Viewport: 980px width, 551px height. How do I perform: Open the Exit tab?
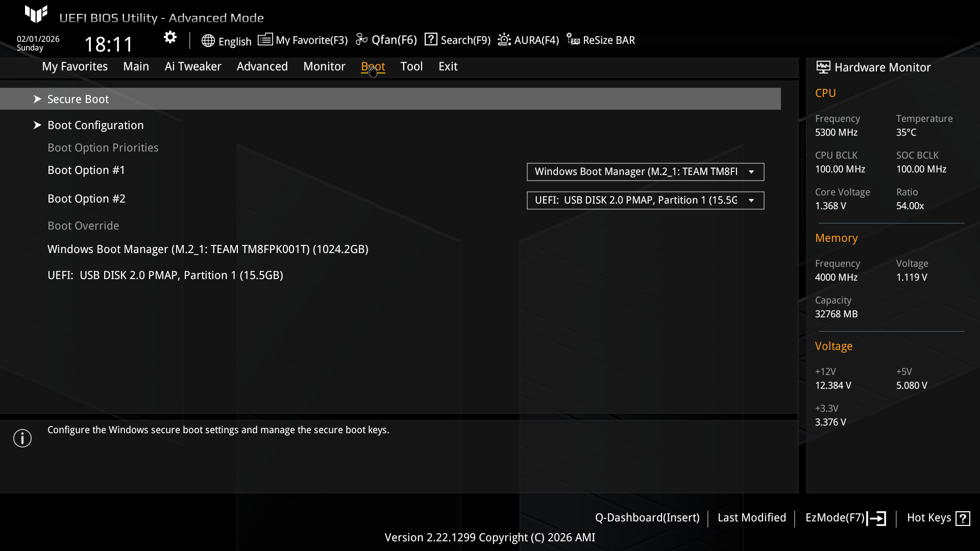[448, 66]
